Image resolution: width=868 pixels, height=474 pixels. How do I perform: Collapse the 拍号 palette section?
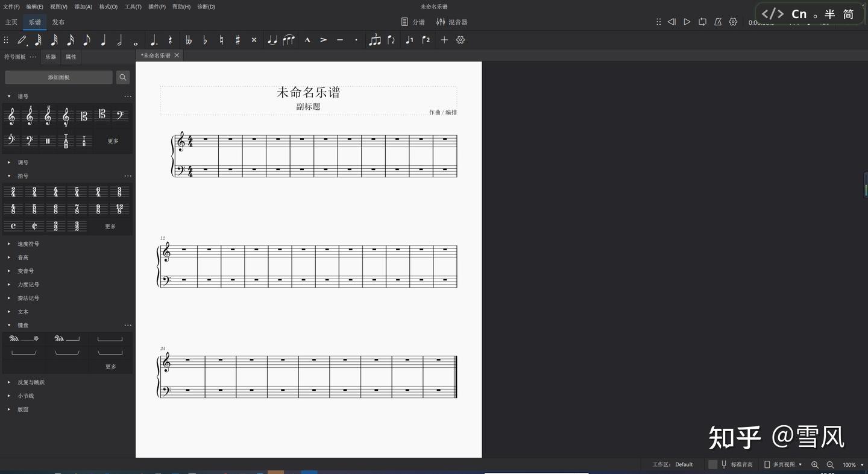(8, 175)
